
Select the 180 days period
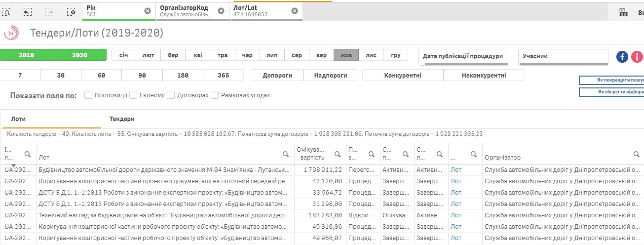coord(183,76)
